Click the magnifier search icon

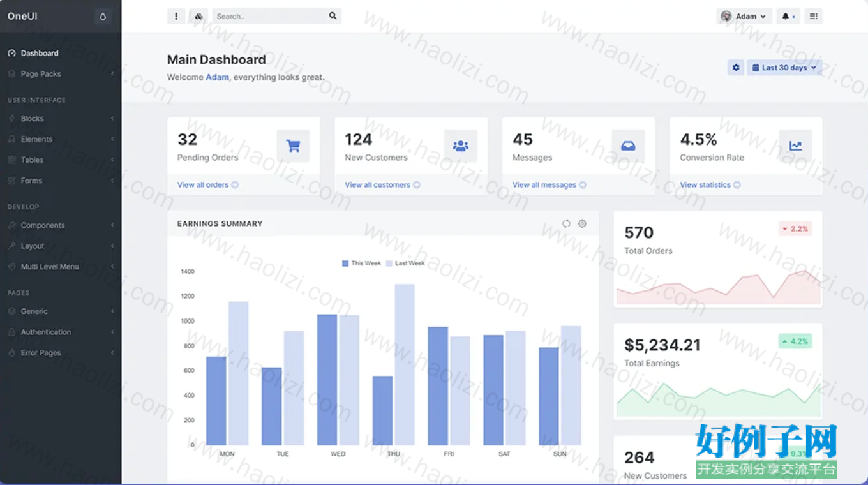coord(333,16)
